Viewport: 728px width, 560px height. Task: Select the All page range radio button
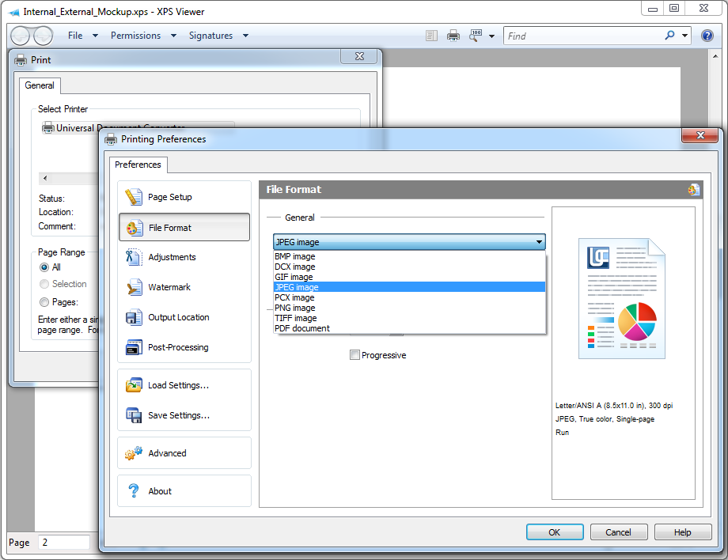pos(44,267)
